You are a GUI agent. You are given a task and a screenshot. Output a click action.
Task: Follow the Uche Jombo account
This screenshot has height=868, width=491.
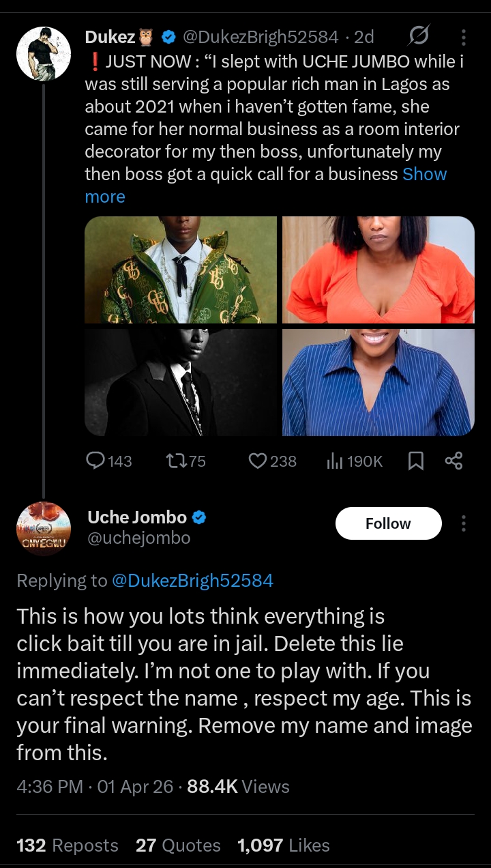pos(388,523)
